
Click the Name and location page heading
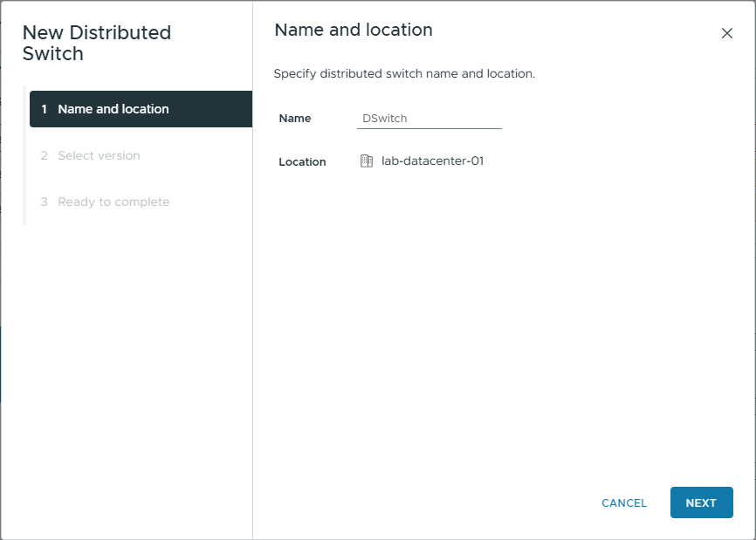354,31
